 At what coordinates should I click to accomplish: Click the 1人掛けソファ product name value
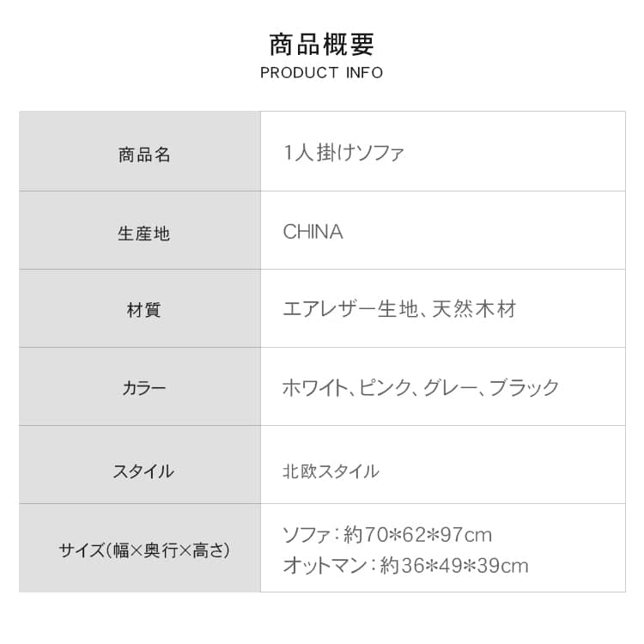(343, 153)
